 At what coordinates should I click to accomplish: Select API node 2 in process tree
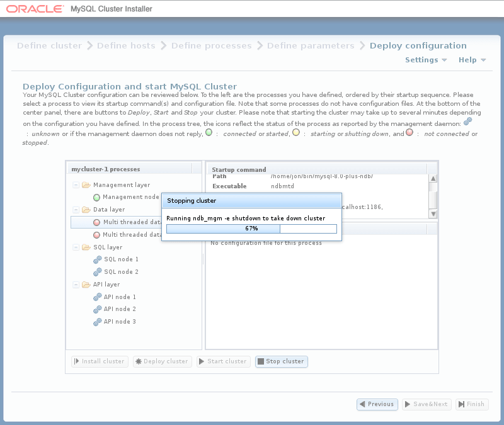pos(120,309)
